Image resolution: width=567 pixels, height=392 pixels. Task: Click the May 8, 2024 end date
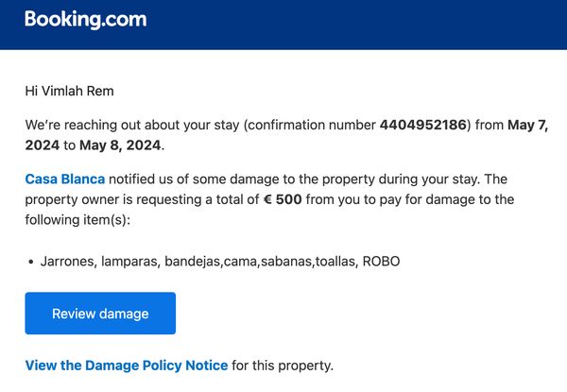[x=120, y=145]
